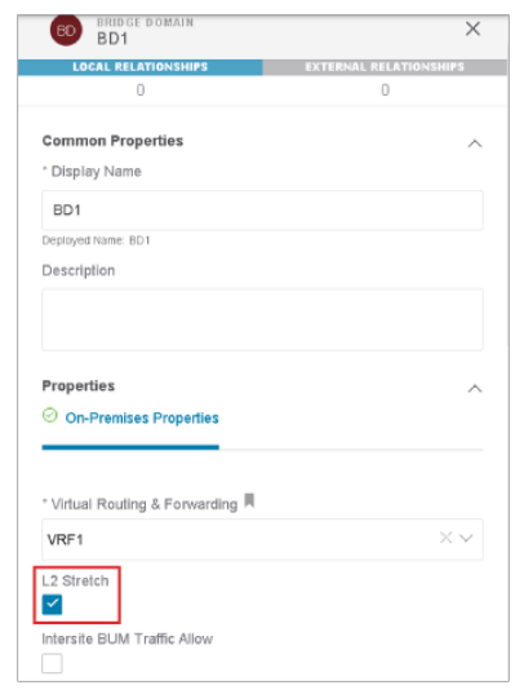
Task: Collapse the Common Properties section
Action: click(x=475, y=143)
